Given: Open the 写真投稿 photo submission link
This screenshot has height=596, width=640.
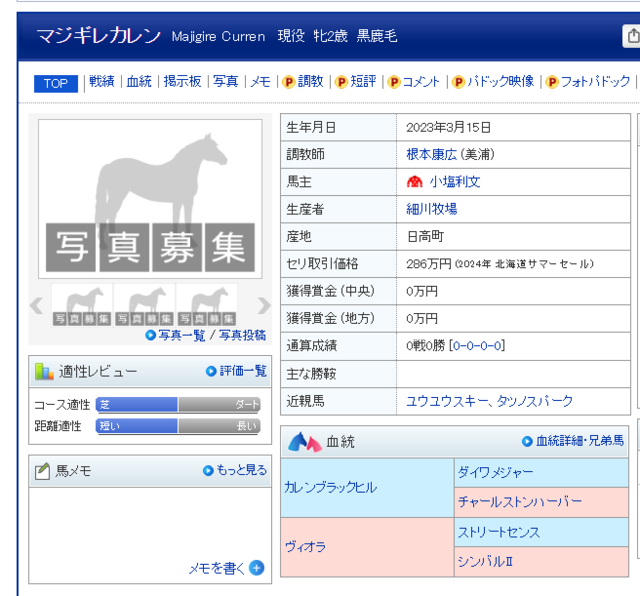Looking at the screenshot, I should (x=242, y=335).
